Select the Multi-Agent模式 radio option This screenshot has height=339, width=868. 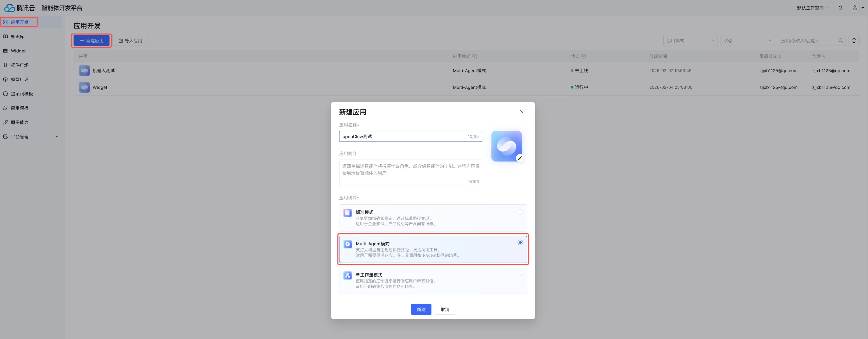(520, 243)
